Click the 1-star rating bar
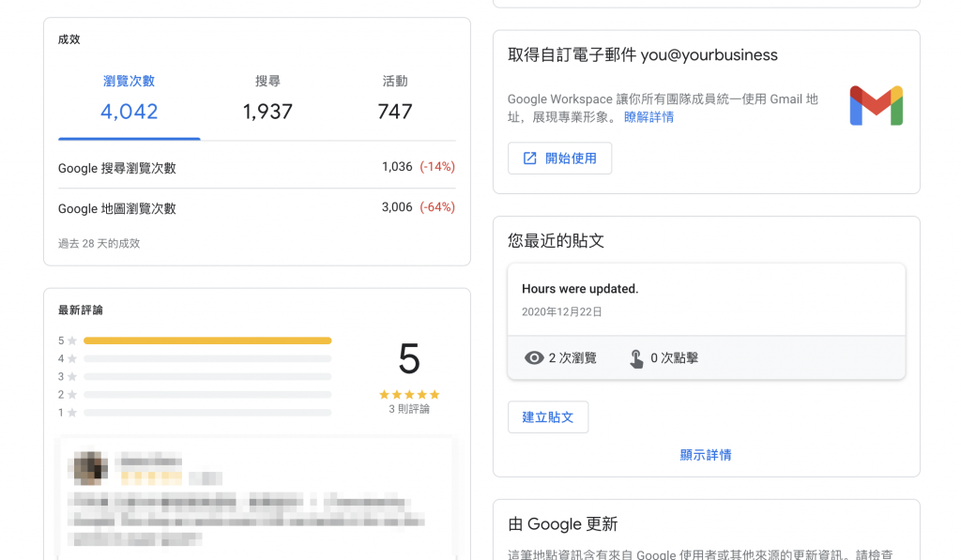 click(207, 413)
